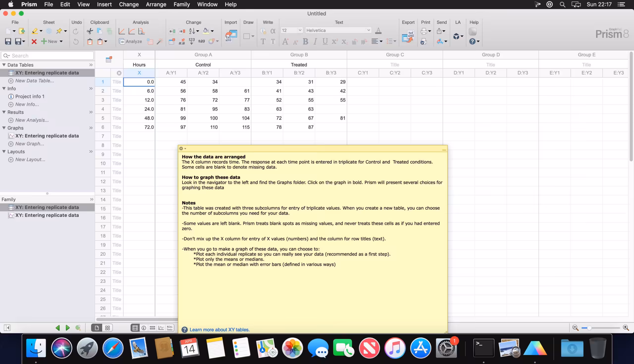Screen dimensions: 634x364
Task: Click the scissors cut icon
Action: click(x=90, y=31)
